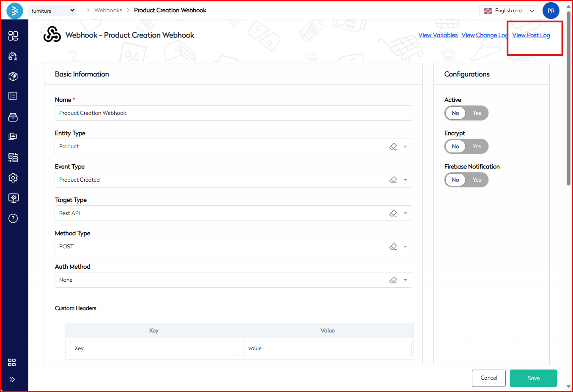The width and height of the screenshot is (573, 392).
Task: Open the English language selector
Action: click(x=508, y=11)
